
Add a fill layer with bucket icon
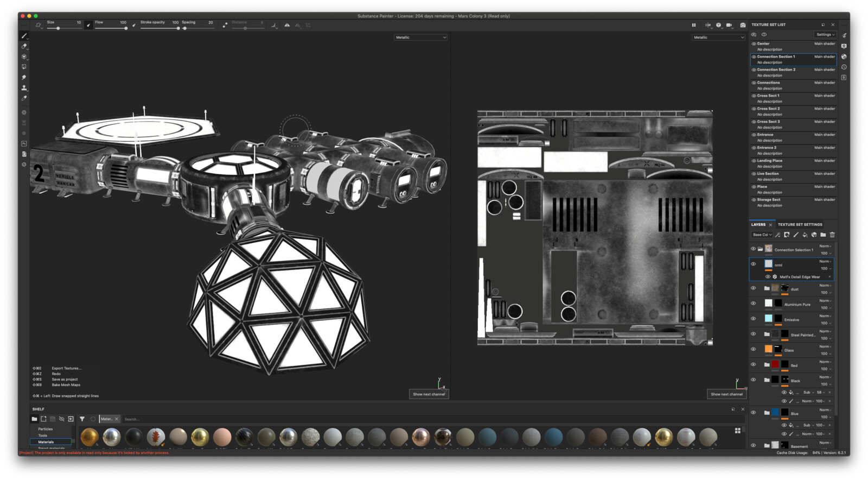click(x=805, y=235)
